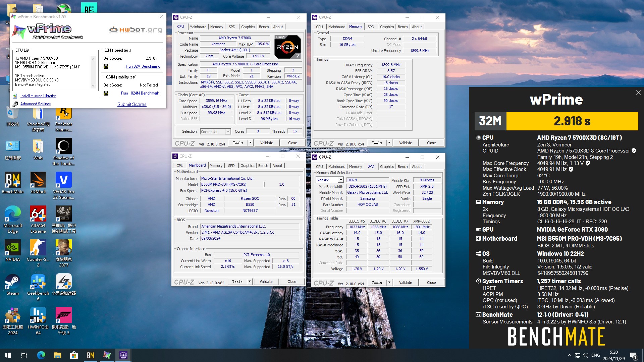Viewport: 644px width, 362px height.
Task: Click Run 1024M Benchmark link
Action: (x=140, y=93)
